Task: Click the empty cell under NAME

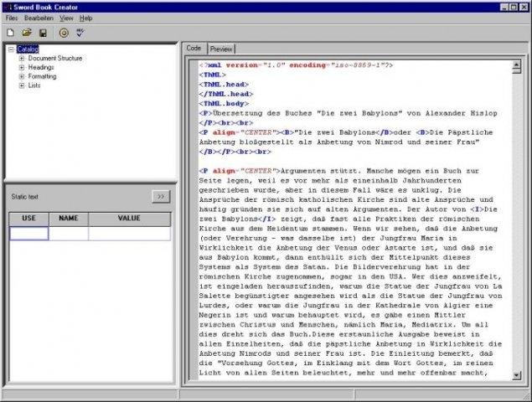Action: click(x=69, y=234)
